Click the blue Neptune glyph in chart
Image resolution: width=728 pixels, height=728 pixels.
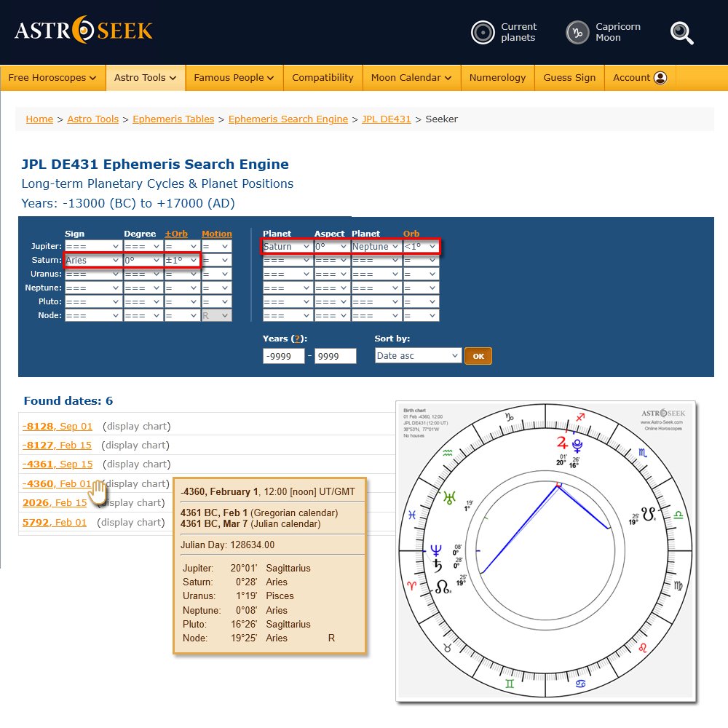tap(436, 550)
